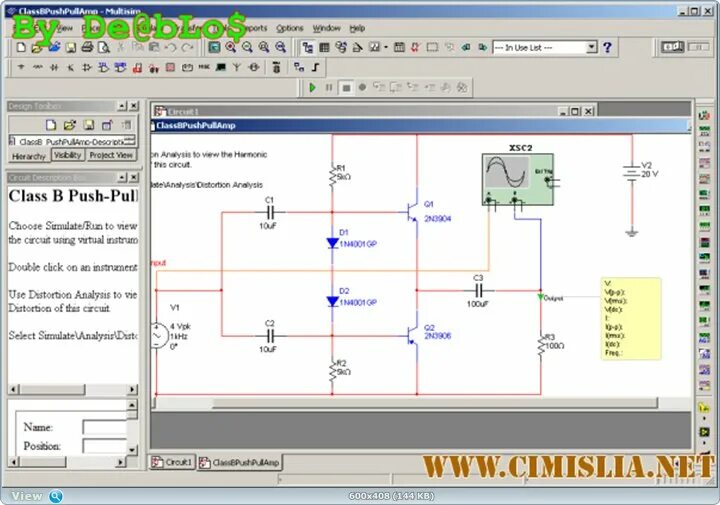Close the Circuit Description Box panel
The height and width of the screenshot is (505, 720).
(134, 177)
